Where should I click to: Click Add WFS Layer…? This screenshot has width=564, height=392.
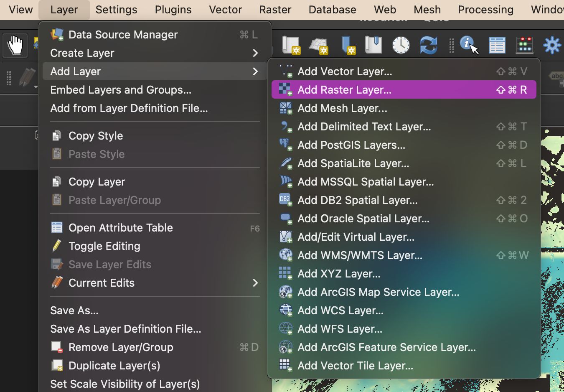point(404,329)
